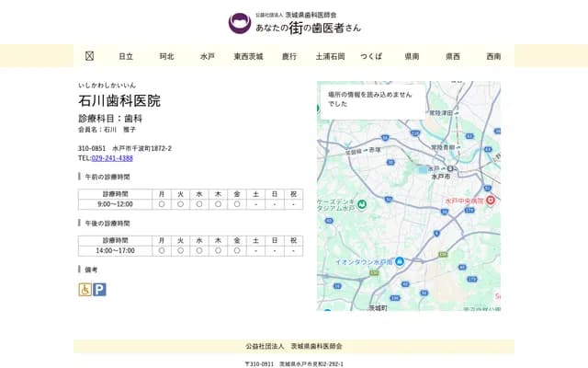Screen dimensions: 588x368
Task: Click the home icon in navigation bar
Action: coord(89,56)
